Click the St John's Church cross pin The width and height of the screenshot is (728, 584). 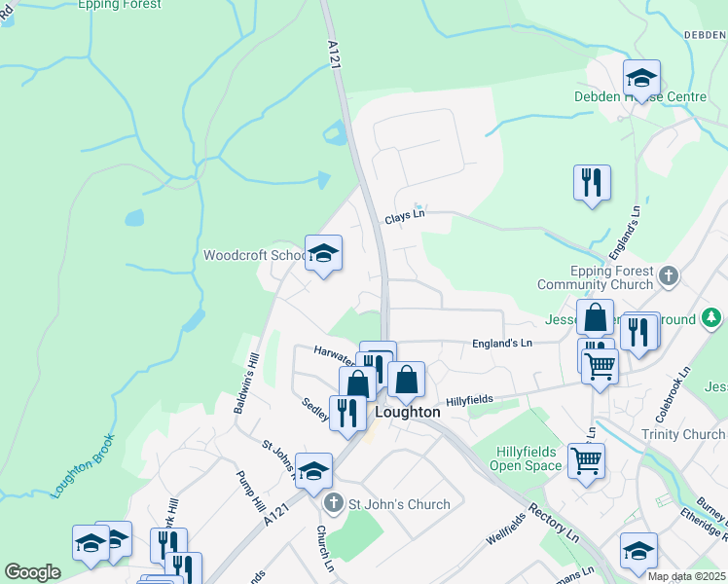pos(334,504)
